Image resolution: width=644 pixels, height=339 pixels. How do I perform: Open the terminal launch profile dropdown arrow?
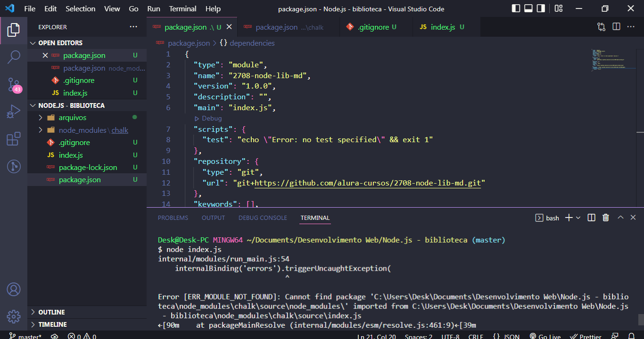point(578,218)
